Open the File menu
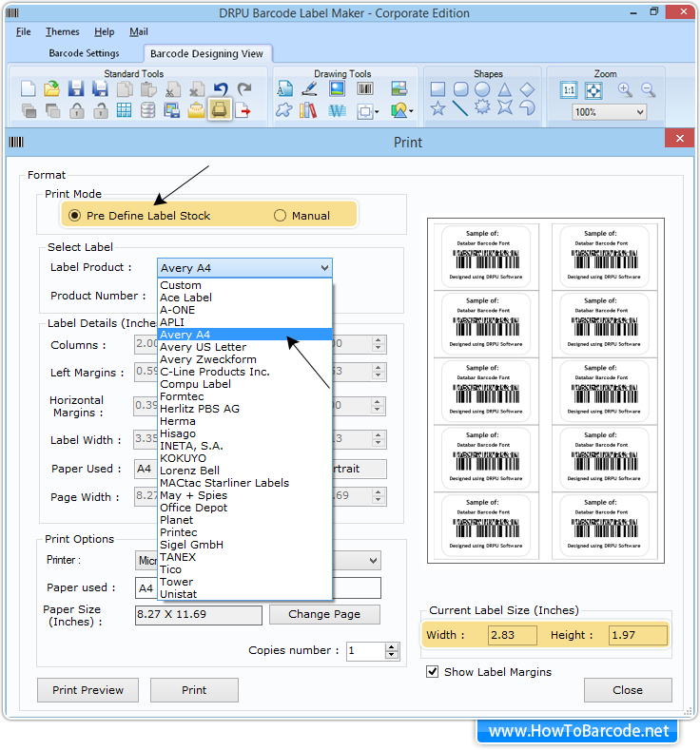The image size is (700, 750). 24,32
